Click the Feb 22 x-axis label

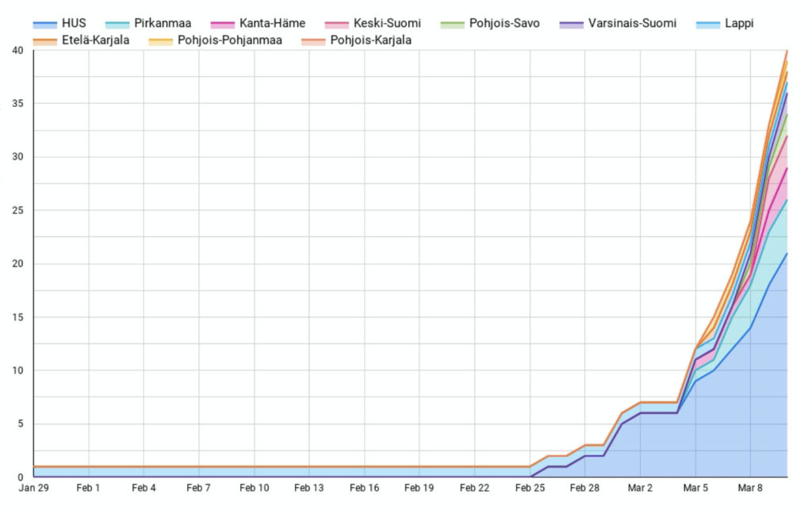(x=475, y=488)
